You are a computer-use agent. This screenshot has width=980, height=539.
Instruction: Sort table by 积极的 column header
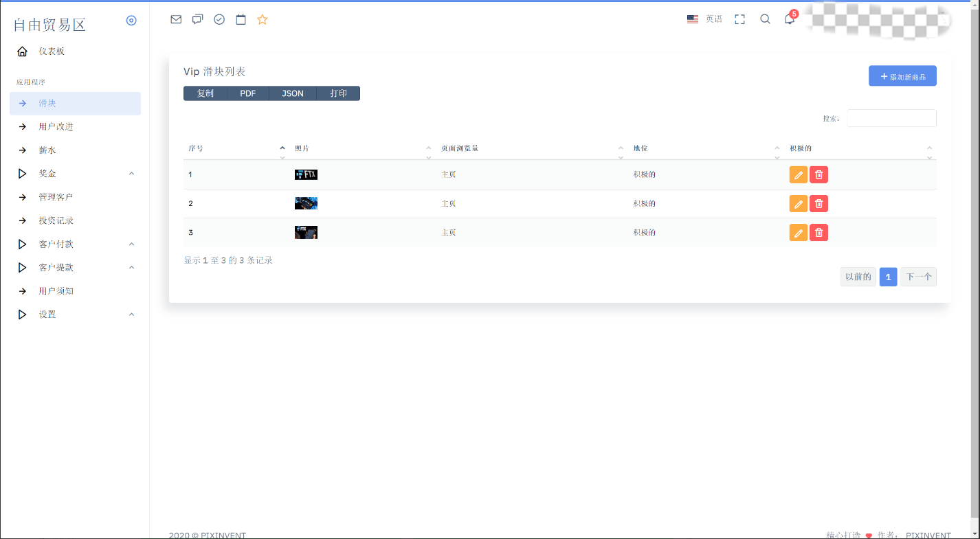coord(860,148)
